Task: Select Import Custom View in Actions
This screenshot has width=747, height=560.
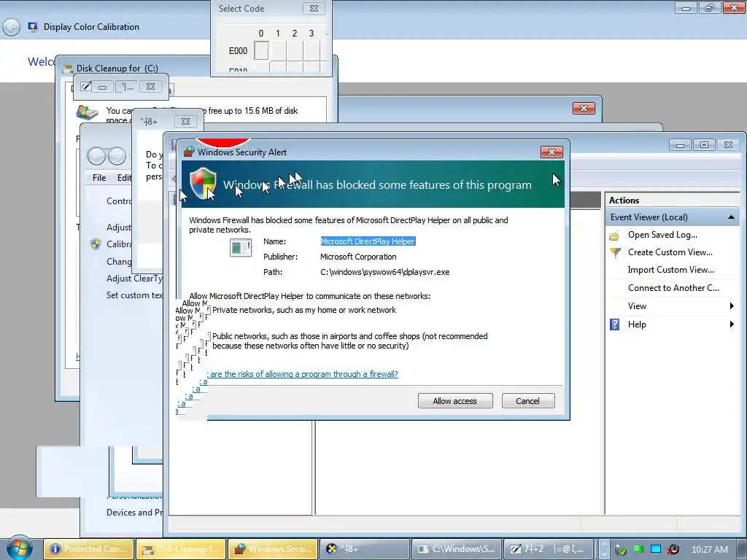Action: coord(671,270)
